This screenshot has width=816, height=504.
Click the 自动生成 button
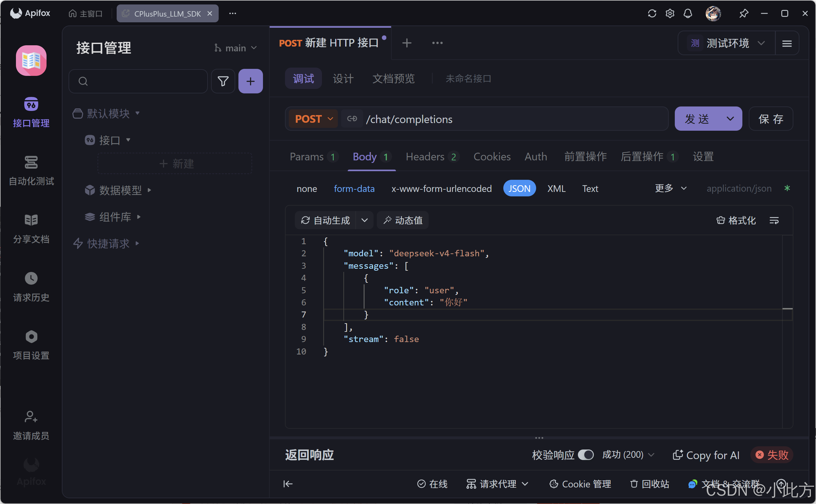pos(325,220)
